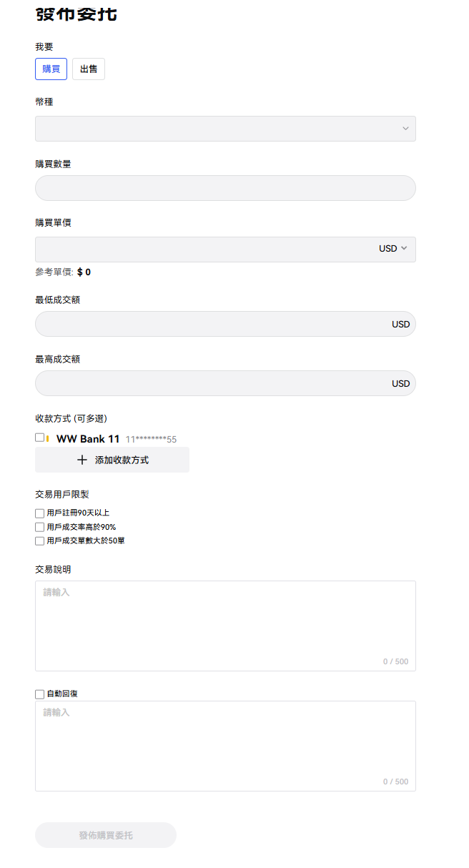469x868 pixels.
Task: Click the plus icon for adding payment
Action: (82, 460)
